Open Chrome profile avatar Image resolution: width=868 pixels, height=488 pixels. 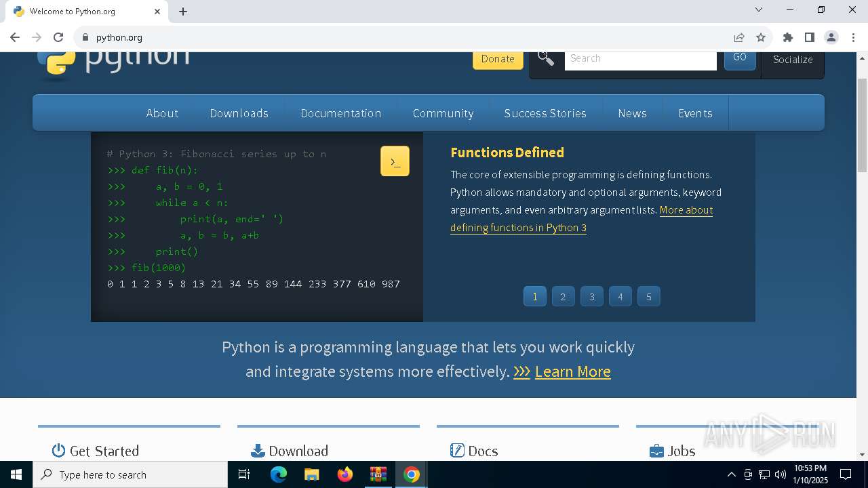pos(831,37)
